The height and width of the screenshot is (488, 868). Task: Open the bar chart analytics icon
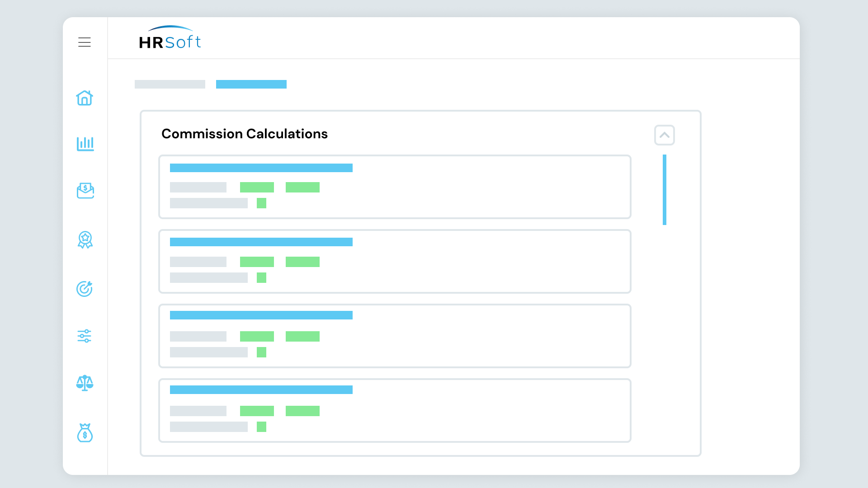point(85,144)
